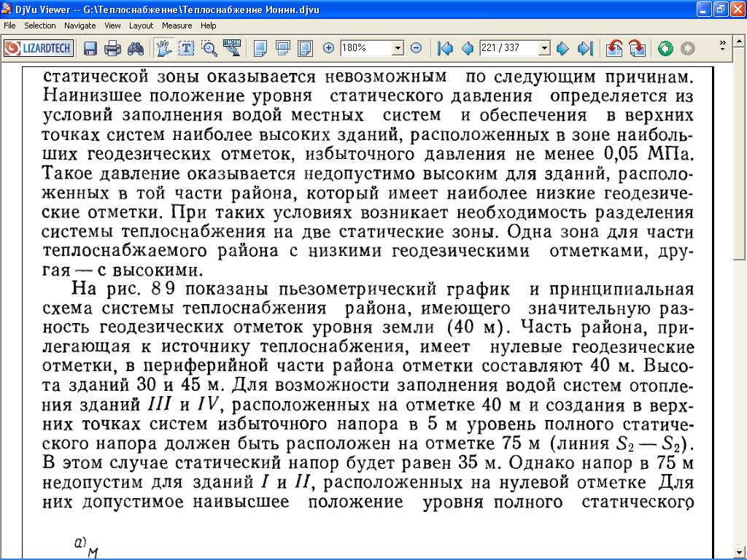Click the DjVu Viewer title bar icon

[7, 9]
